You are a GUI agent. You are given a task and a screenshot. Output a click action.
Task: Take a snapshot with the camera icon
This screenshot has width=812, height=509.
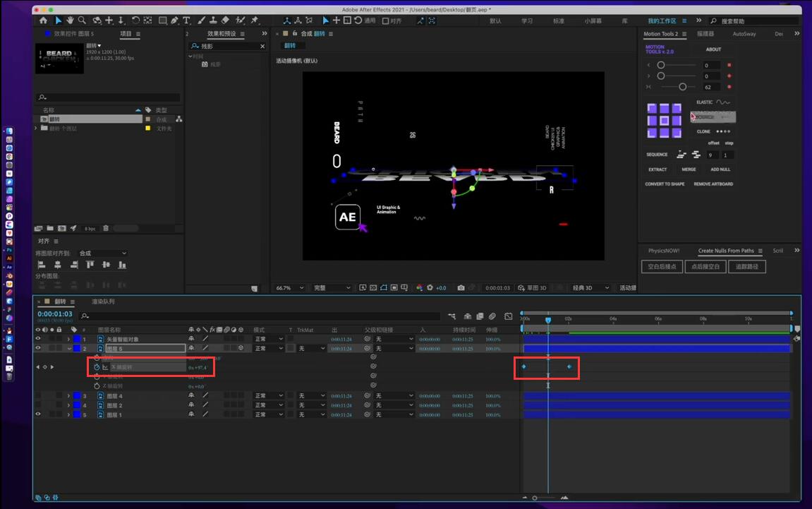pyautogui.click(x=461, y=287)
